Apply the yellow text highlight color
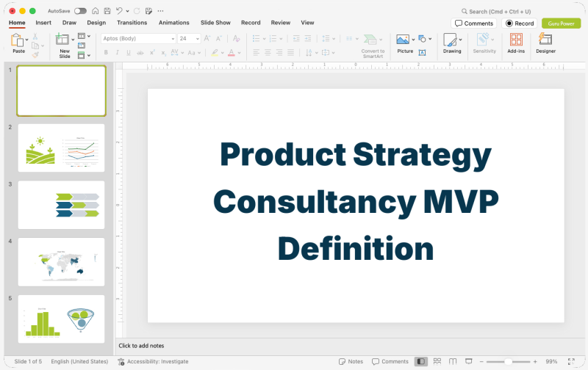Screen dimensions: 588x370 pos(215,53)
